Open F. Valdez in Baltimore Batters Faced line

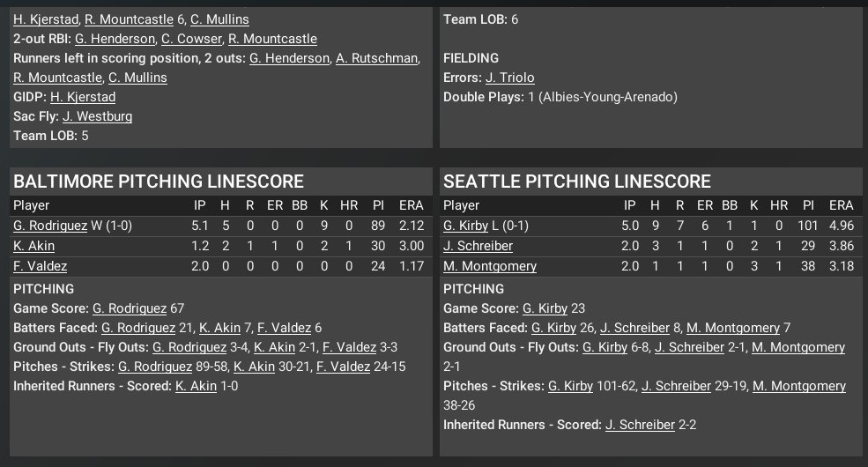(287, 328)
